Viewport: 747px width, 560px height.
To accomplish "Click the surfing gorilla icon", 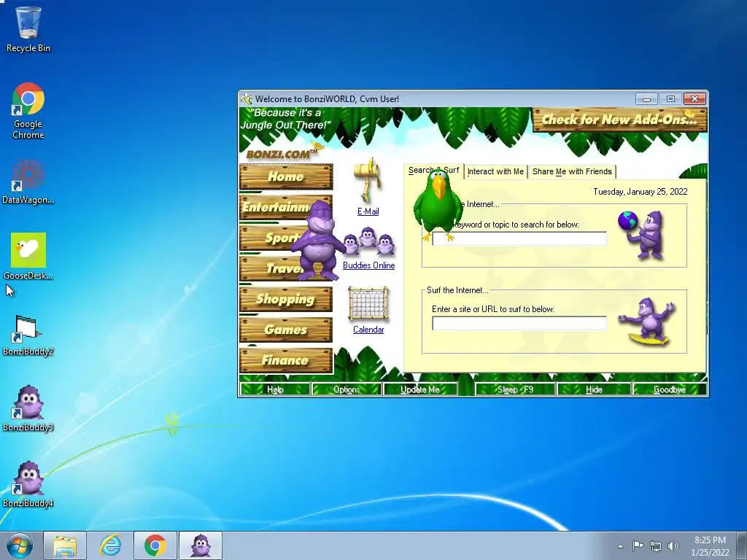I will click(648, 322).
